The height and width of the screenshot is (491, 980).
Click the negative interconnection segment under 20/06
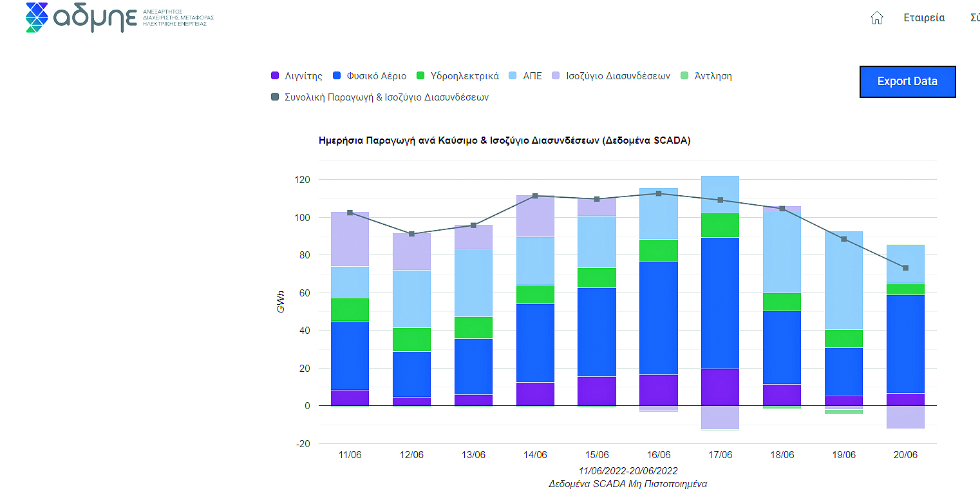click(905, 417)
